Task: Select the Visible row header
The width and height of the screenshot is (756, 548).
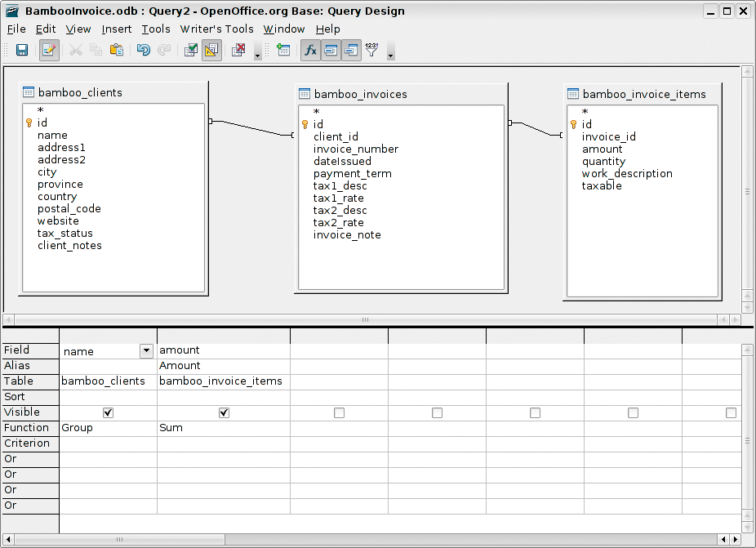Action: click(30, 412)
